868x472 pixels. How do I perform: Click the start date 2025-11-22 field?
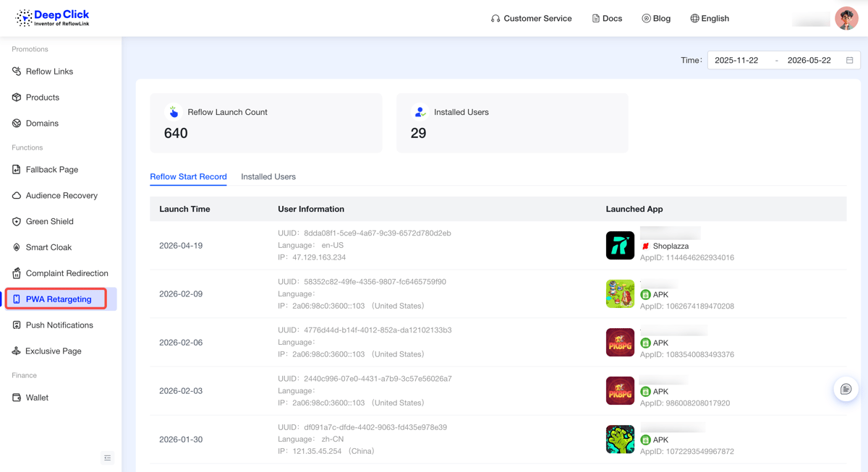click(736, 61)
